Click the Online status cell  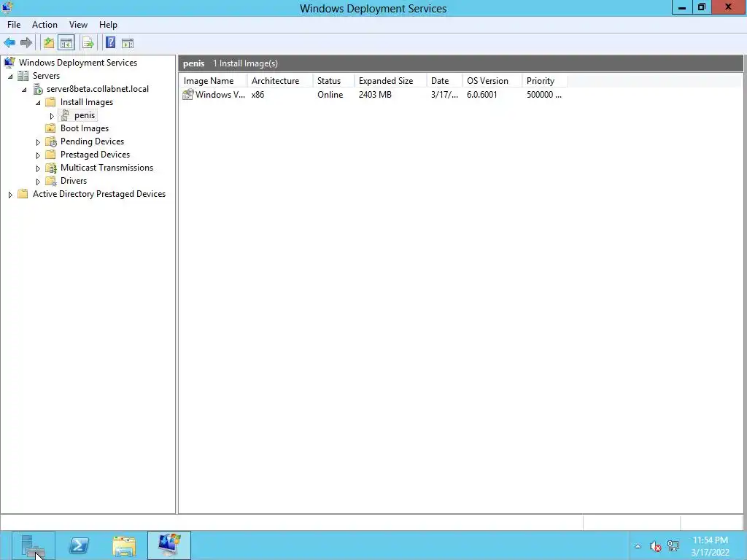coord(330,95)
